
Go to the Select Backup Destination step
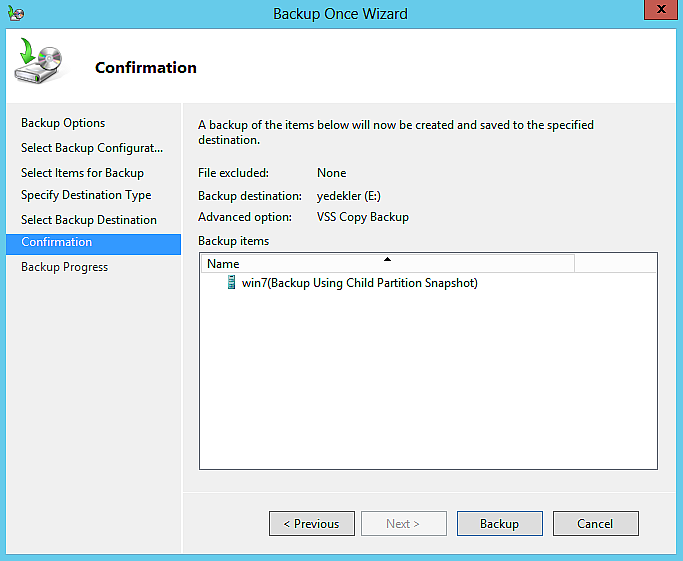tap(89, 220)
